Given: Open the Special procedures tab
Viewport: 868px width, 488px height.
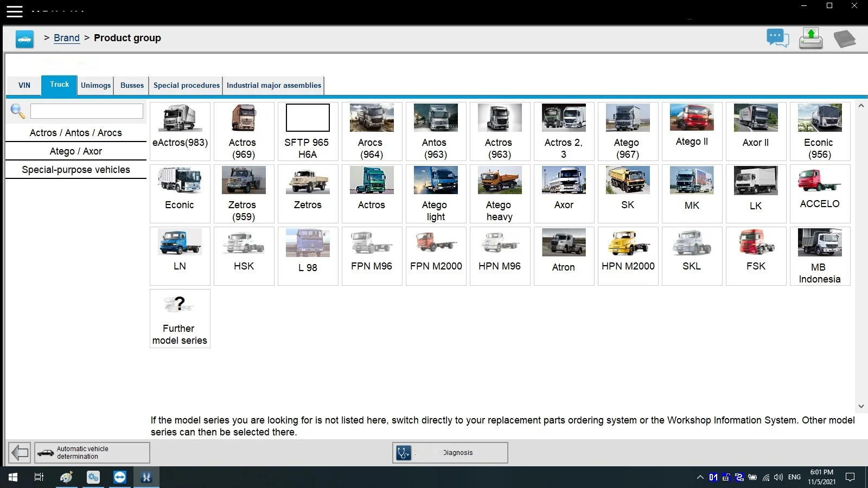Looking at the screenshot, I should [187, 85].
